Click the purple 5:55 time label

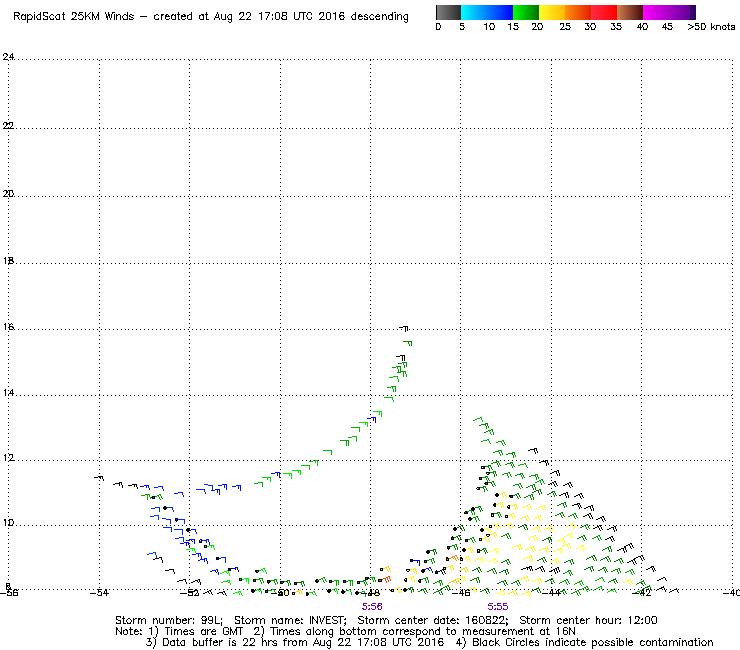click(498, 607)
